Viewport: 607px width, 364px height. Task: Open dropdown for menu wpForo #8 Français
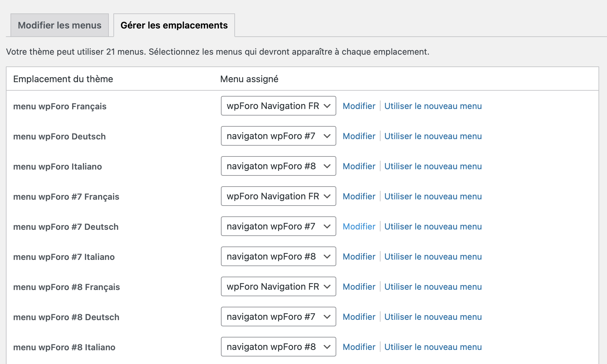[278, 287]
